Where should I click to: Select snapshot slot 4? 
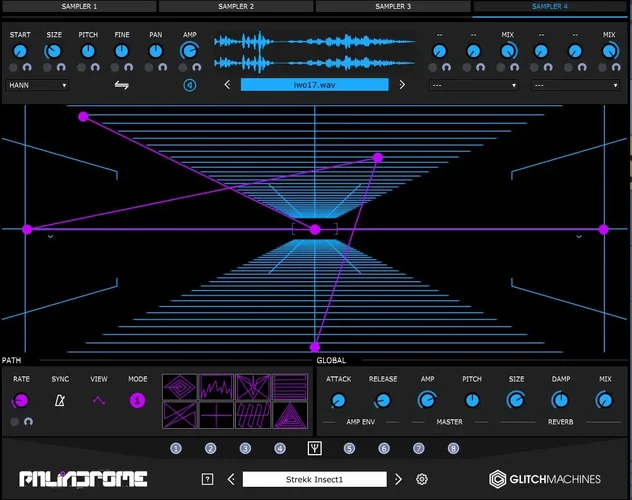280,448
